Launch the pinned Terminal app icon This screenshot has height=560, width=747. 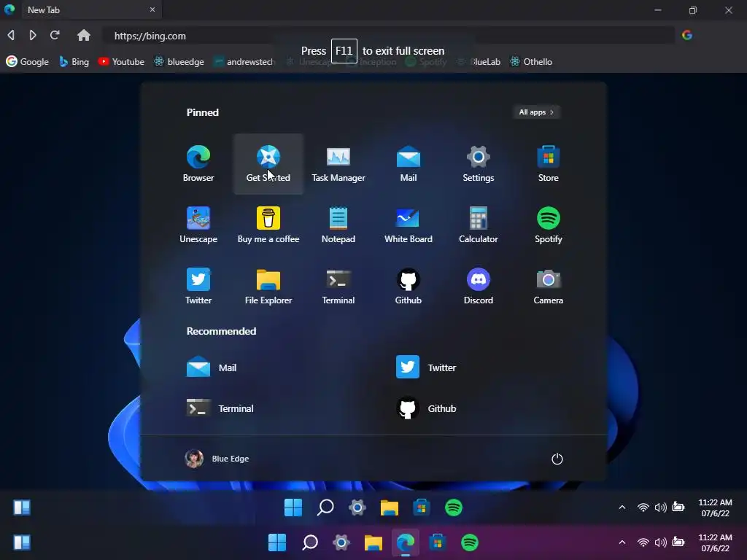338,286
